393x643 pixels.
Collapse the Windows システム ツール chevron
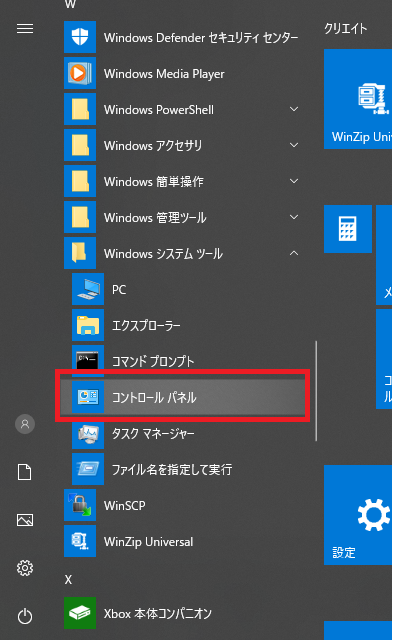[x=294, y=253]
